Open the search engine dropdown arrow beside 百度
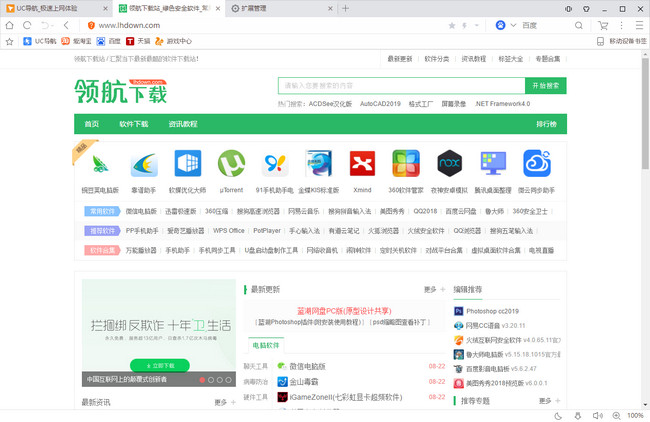This screenshot has width=650, height=422. [x=513, y=26]
